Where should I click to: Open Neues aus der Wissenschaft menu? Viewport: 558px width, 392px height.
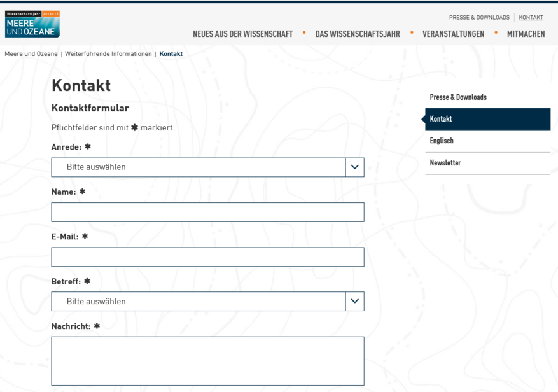pyautogui.click(x=242, y=34)
